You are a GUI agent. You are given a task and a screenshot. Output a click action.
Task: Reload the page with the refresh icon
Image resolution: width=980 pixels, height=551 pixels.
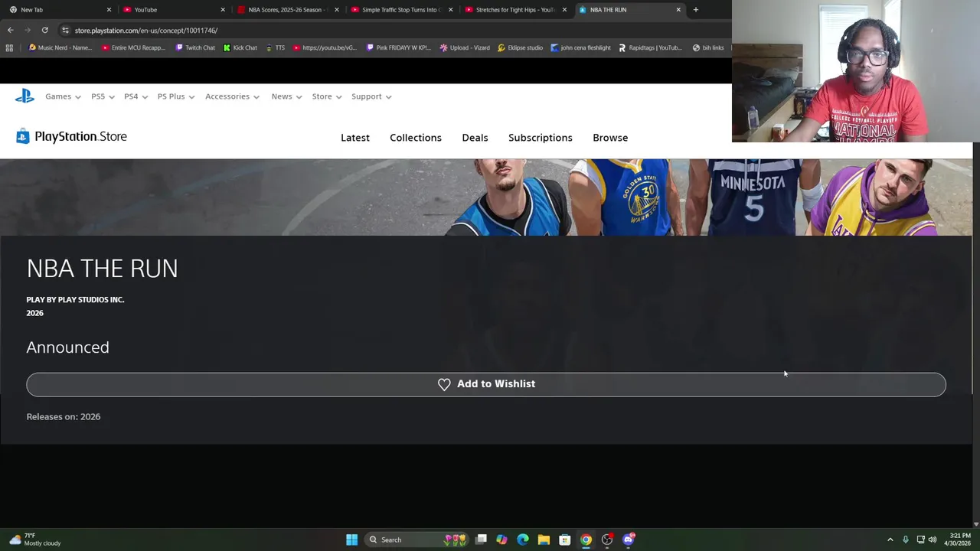(x=44, y=30)
